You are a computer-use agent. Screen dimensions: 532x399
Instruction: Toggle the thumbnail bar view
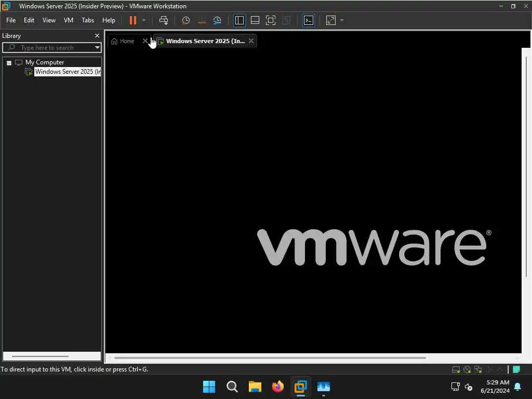255,20
